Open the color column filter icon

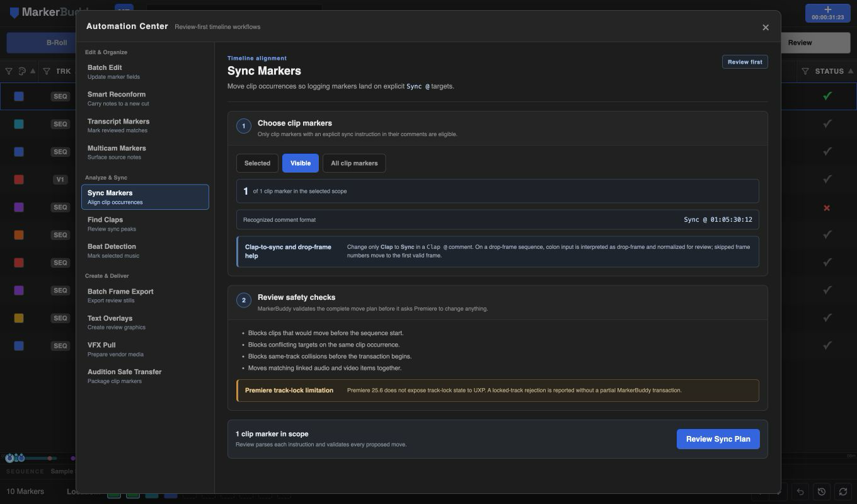click(x=9, y=71)
